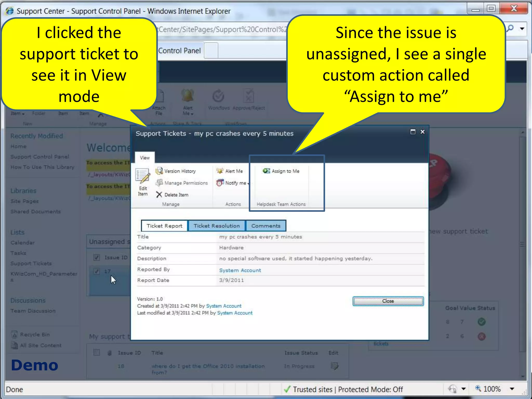Click the Lists heading in sidebar
The image size is (532, 399).
(17, 232)
